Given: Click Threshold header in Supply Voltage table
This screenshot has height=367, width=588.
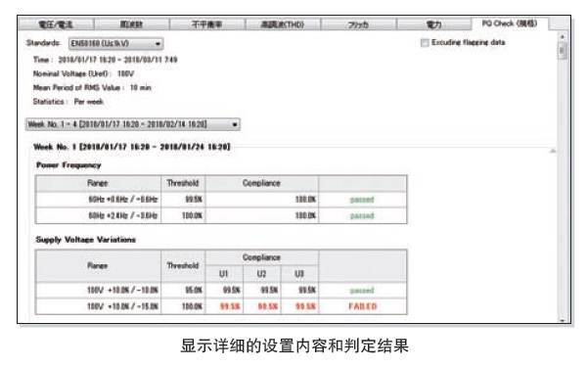Looking at the screenshot, I should tap(183, 265).
